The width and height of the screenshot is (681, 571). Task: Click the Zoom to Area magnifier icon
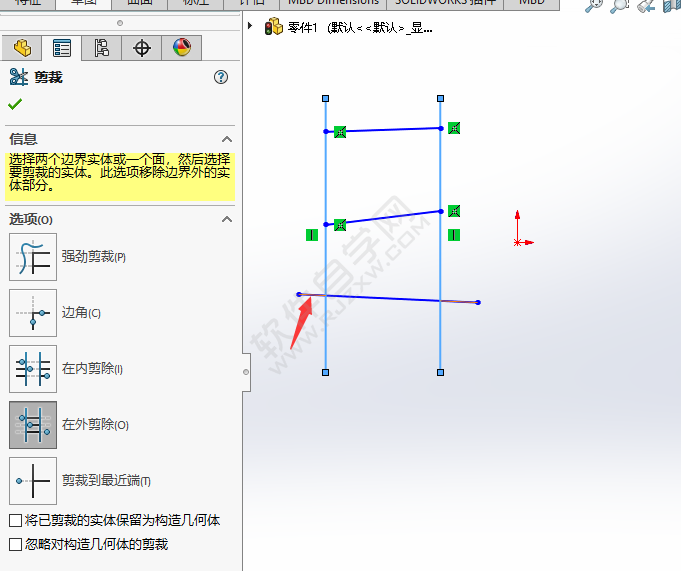(x=619, y=5)
